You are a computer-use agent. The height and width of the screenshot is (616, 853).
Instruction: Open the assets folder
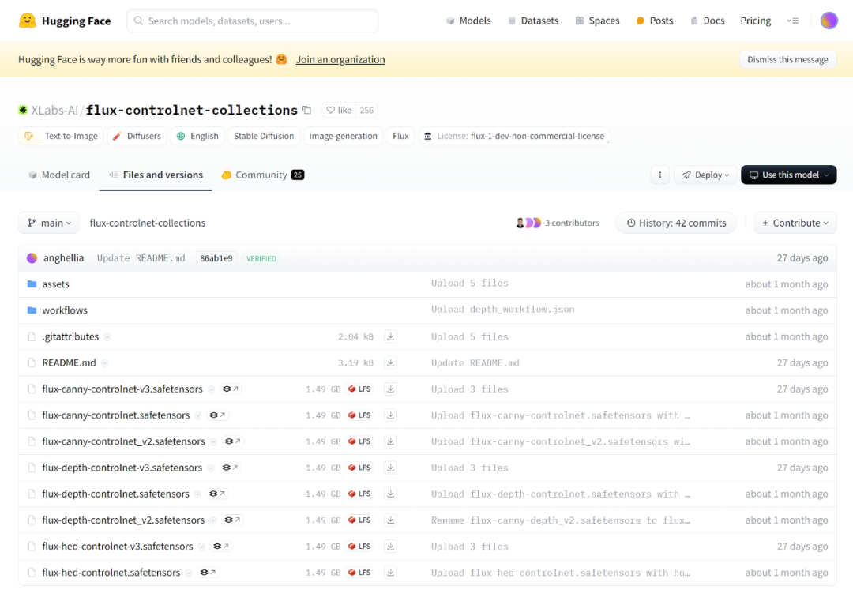click(55, 284)
